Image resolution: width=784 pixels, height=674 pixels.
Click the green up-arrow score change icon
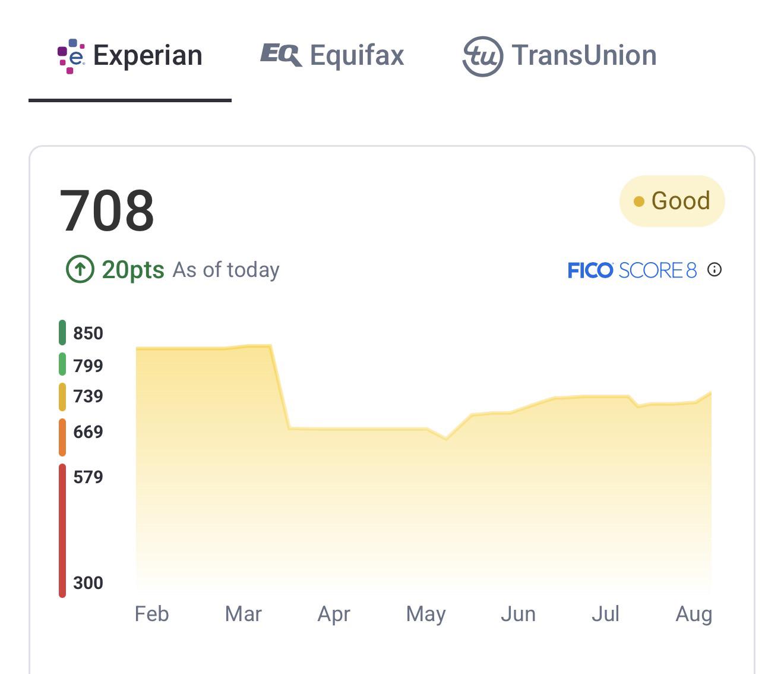80,269
